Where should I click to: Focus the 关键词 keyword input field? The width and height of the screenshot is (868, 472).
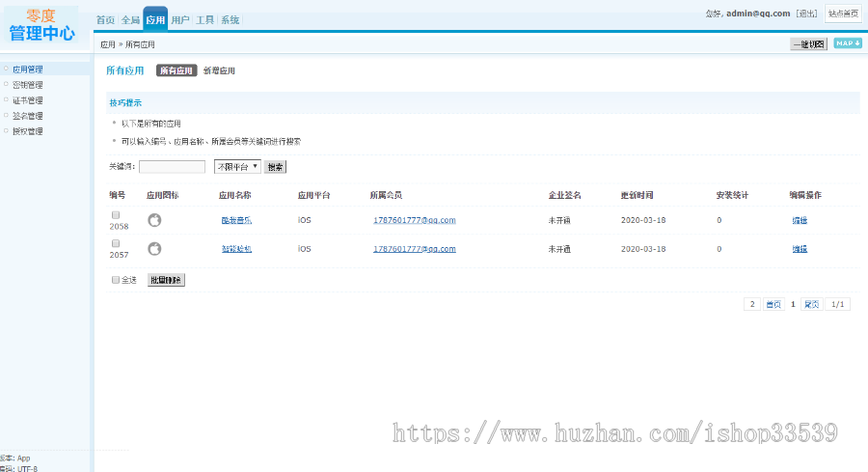tap(172, 167)
